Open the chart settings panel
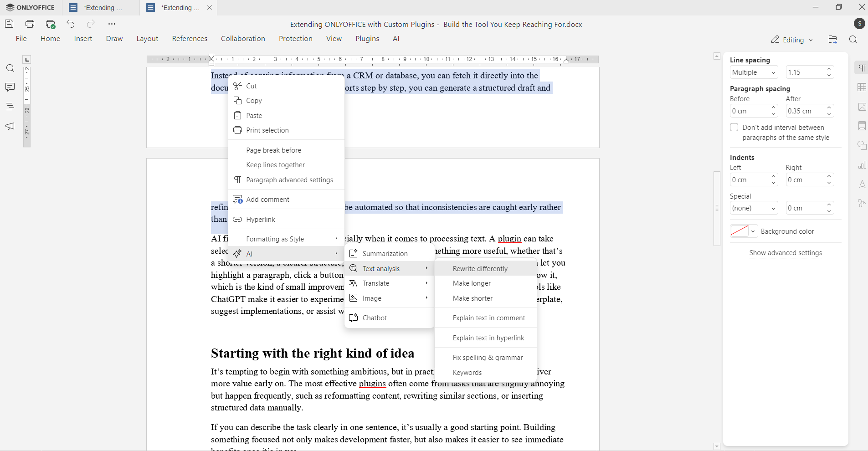Viewport: 868px width, 451px height. (x=862, y=165)
